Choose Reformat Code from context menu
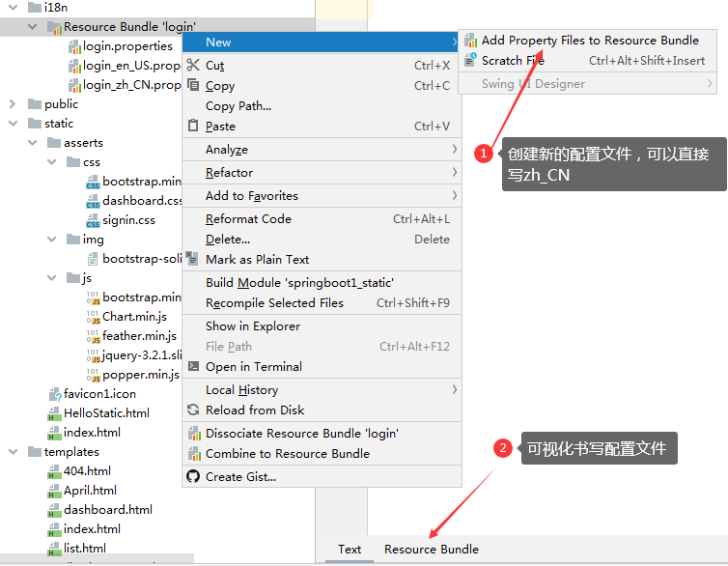728x566 pixels. [x=249, y=219]
